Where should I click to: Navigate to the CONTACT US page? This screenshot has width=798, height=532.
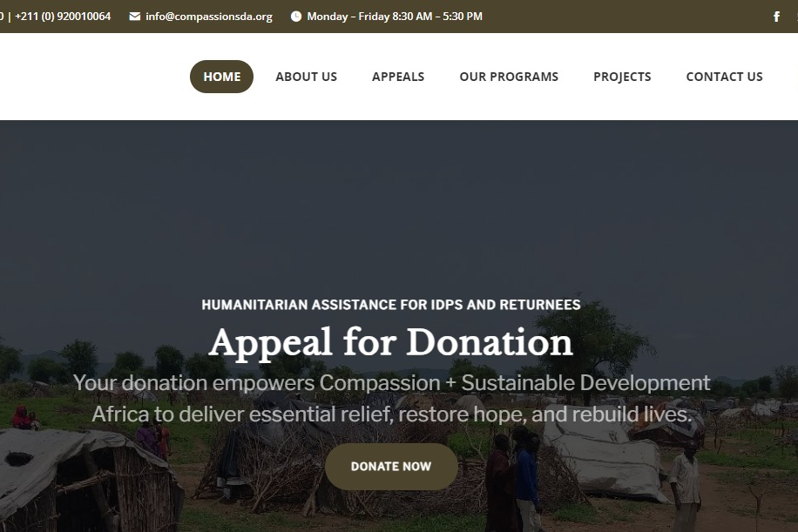pos(724,77)
